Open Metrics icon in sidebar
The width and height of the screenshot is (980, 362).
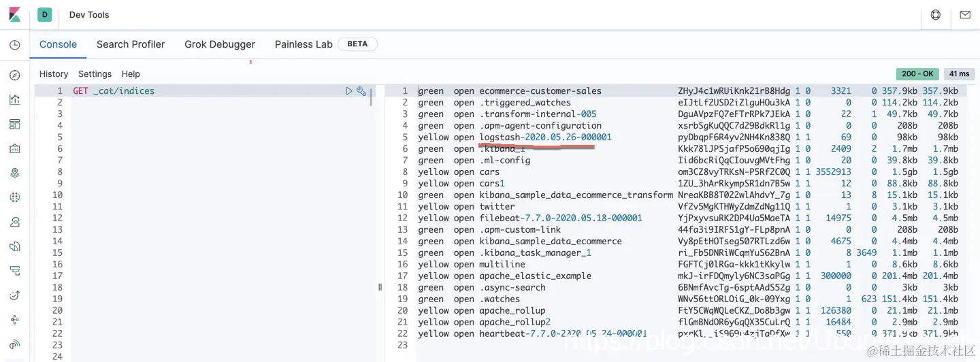(15, 222)
